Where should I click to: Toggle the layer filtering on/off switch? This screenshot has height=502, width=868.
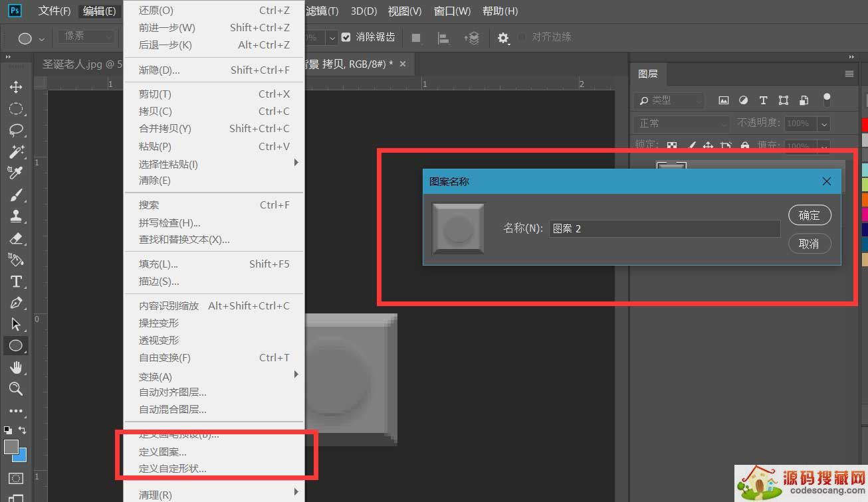[x=827, y=100]
